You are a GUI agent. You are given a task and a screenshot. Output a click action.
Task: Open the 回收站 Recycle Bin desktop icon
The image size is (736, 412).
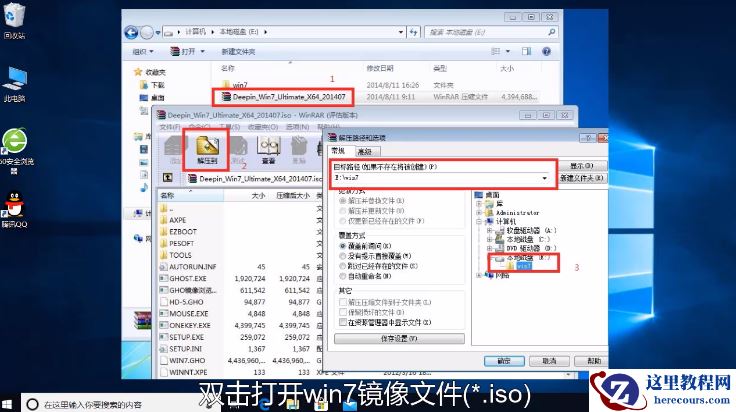14,20
